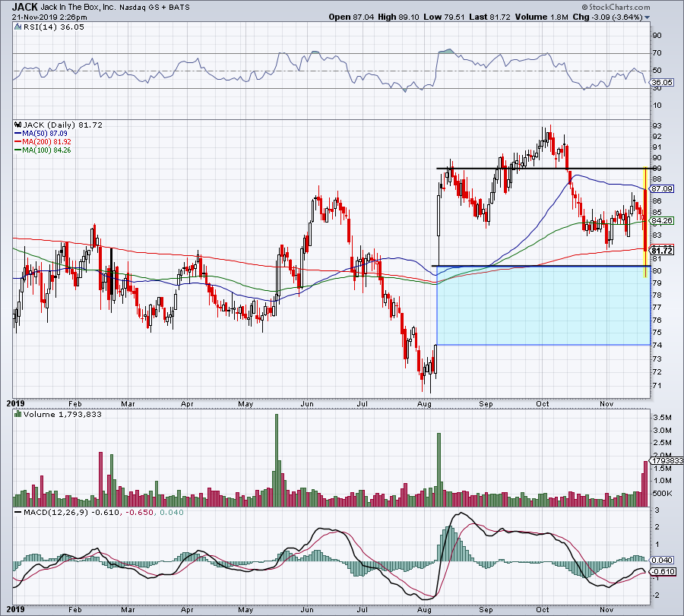Click the Nov label on the bottom MACD time axis
The image size is (684, 616).
pyautogui.click(x=606, y=609)
